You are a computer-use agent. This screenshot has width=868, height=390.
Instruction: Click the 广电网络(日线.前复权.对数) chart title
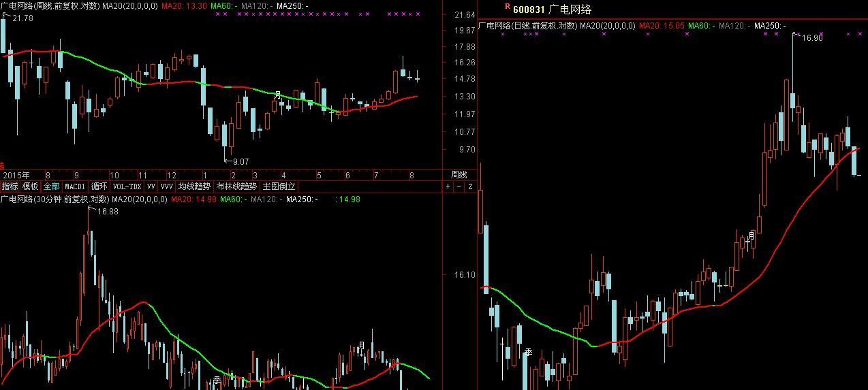click(x=528, y=26)
